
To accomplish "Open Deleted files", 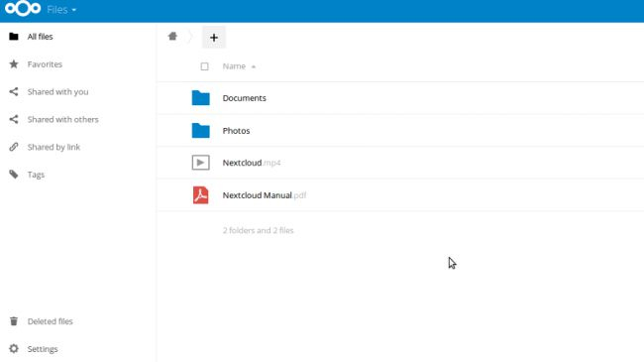I will (x=51, y=321).
